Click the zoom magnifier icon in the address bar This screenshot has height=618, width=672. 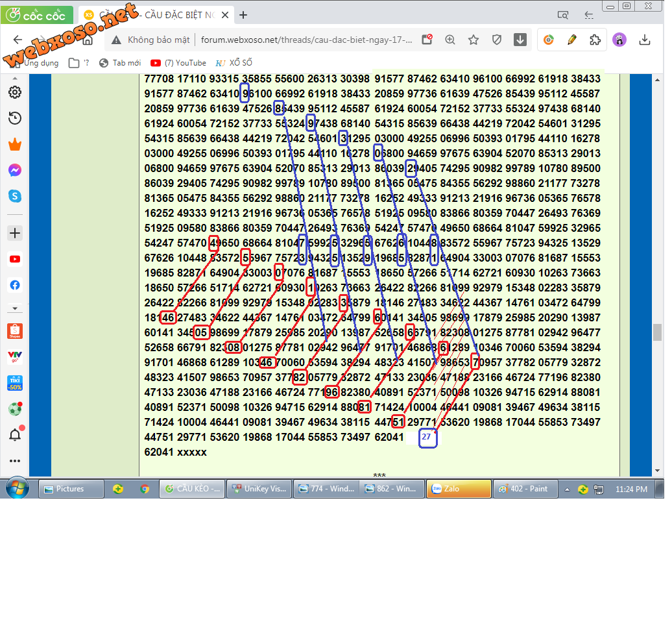pos(450,40)
